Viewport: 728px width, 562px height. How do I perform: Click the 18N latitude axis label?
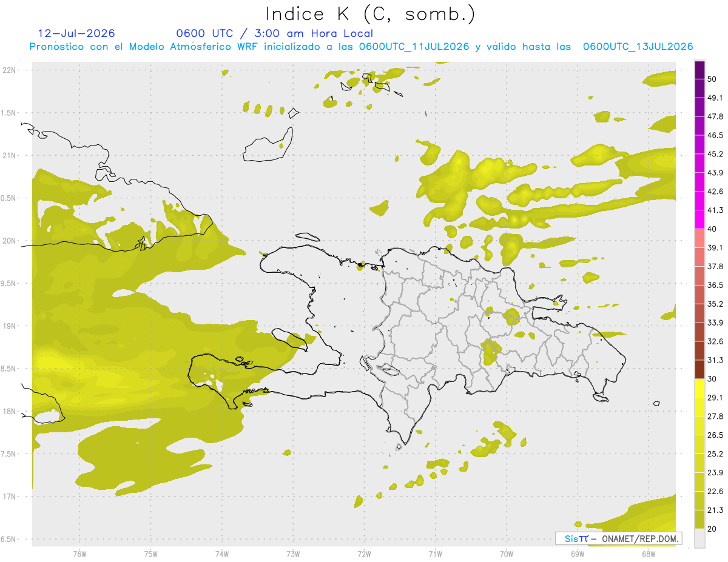(10, 412)
